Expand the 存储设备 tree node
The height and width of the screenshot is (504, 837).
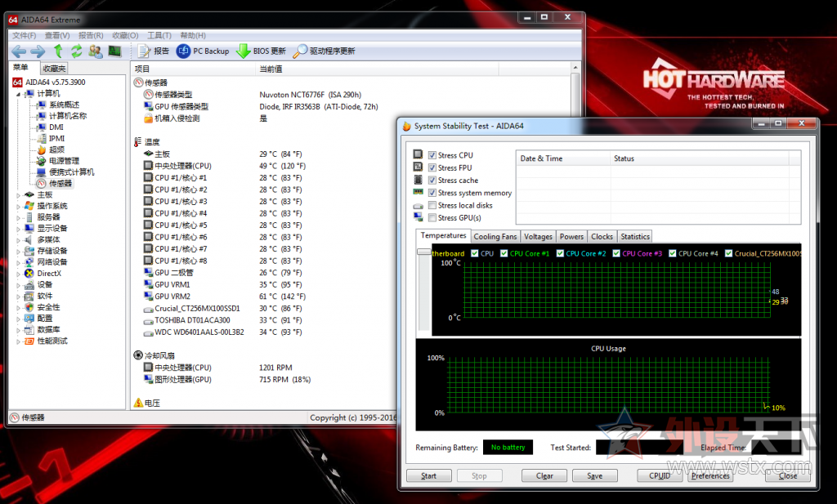[18, 252]
